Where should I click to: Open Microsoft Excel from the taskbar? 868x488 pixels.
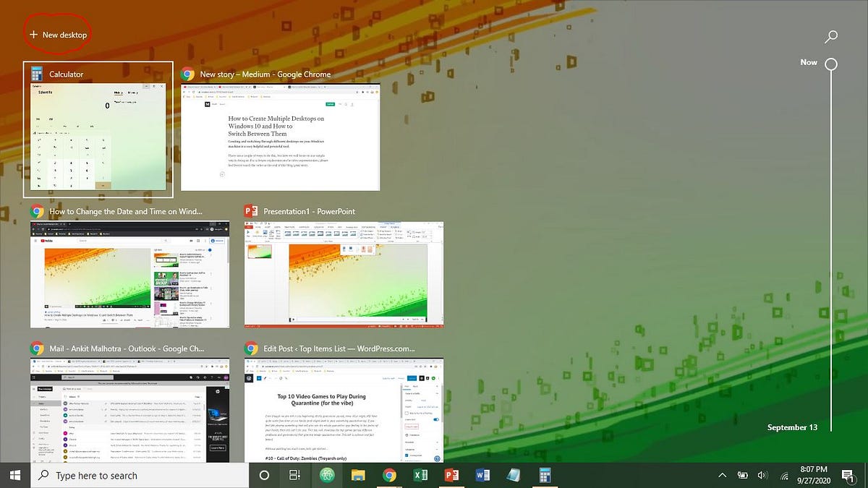(420, 475)
